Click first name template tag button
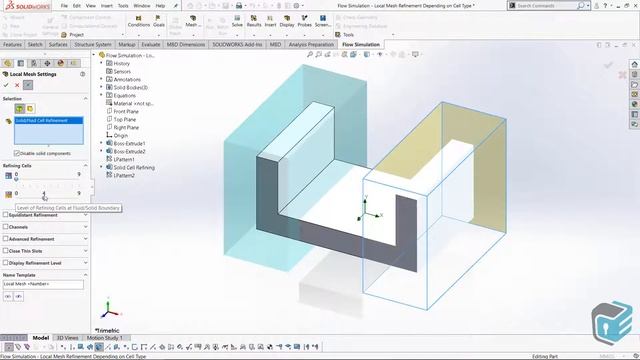 pos(8,296)
